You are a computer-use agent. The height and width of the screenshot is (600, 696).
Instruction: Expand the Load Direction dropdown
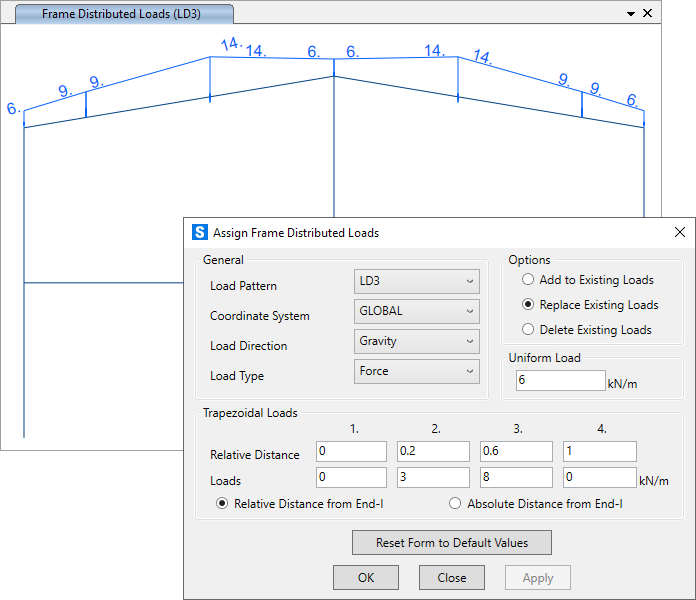417,342
